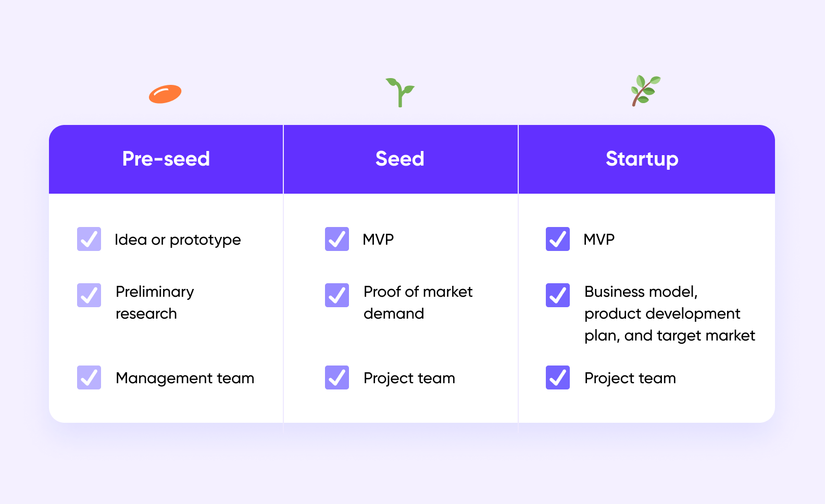Click the Preliminary research label
Screen dimensions: 825x504
click(x=155, y=303)
